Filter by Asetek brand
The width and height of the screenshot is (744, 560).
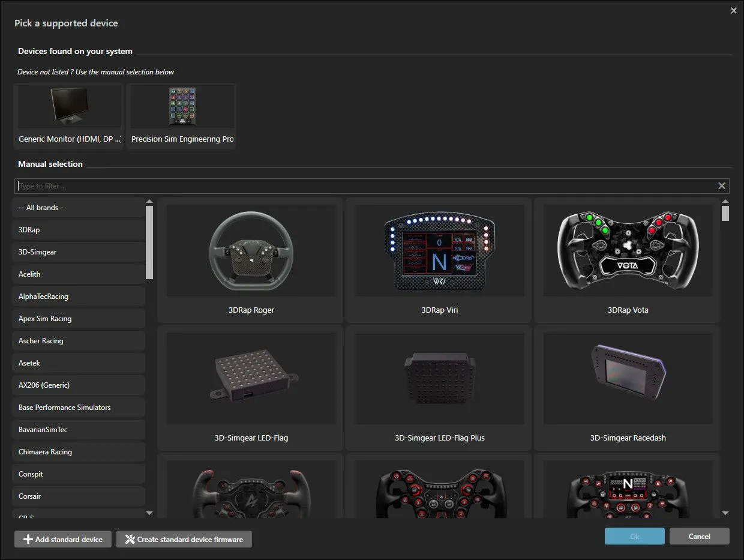tap(79, 363)
